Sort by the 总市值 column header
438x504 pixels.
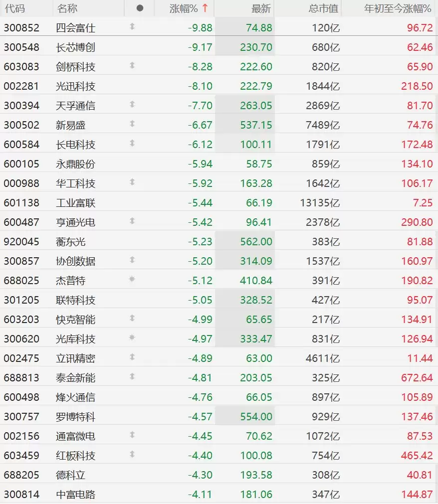pyautogui.click(x=323, y=8)
